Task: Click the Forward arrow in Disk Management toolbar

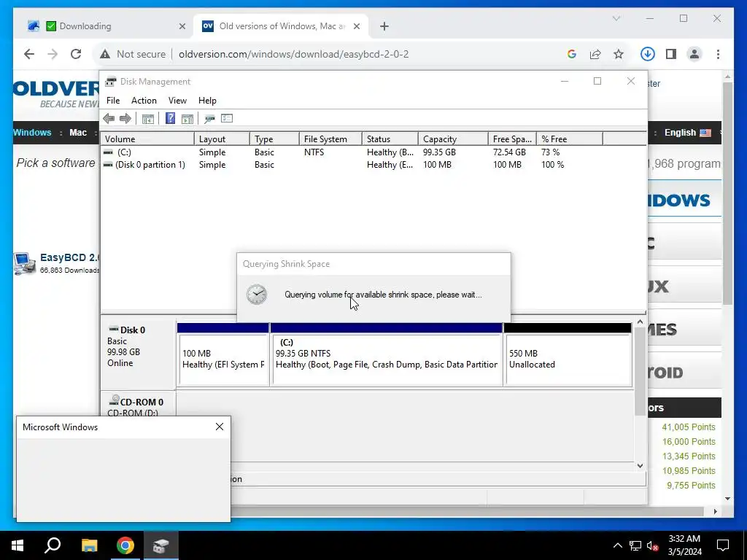Action: point(125,119)
